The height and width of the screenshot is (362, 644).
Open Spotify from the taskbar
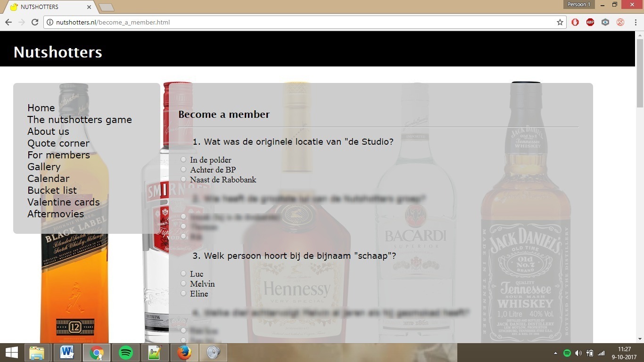point(126,353)
